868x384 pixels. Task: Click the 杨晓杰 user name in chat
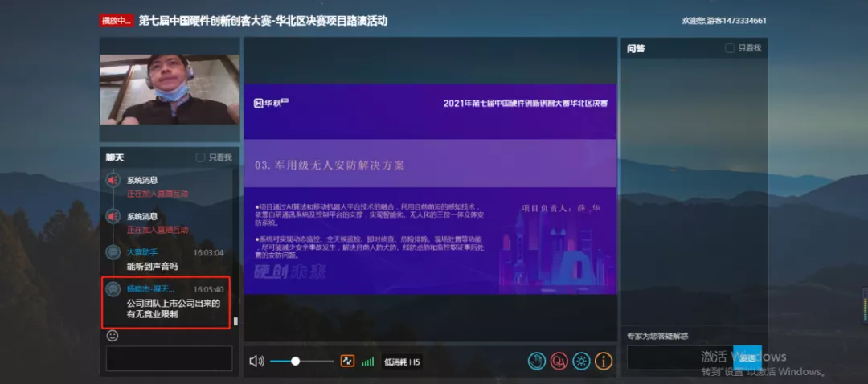[150, 289]
